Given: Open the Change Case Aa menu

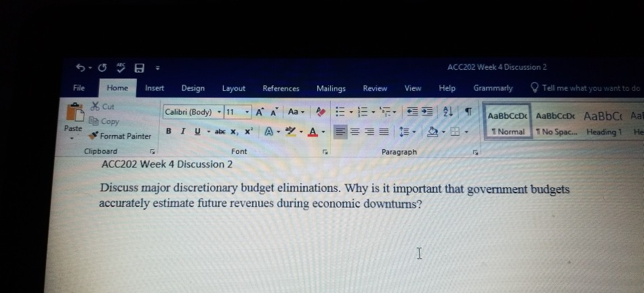Looking at the screenshot, I should point(296,112).
